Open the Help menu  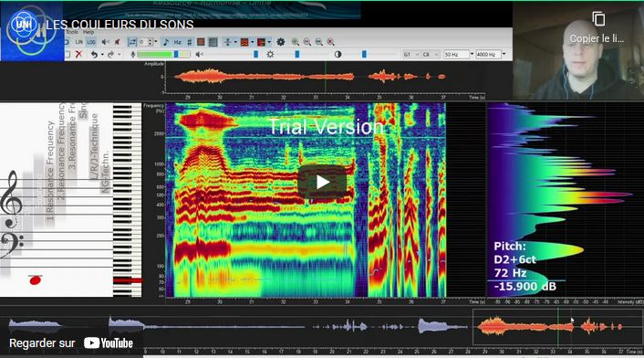pyautogui.click(x=88, y=32)
